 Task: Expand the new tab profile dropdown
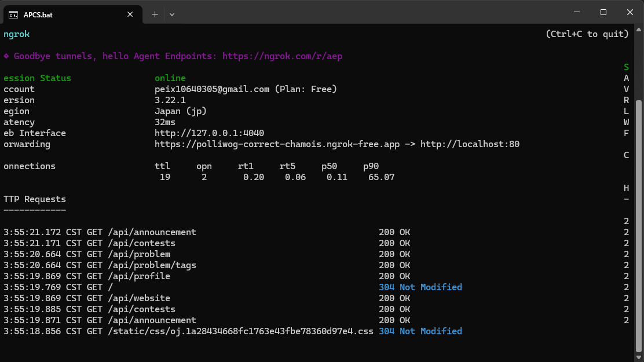(x=172, y=14)
